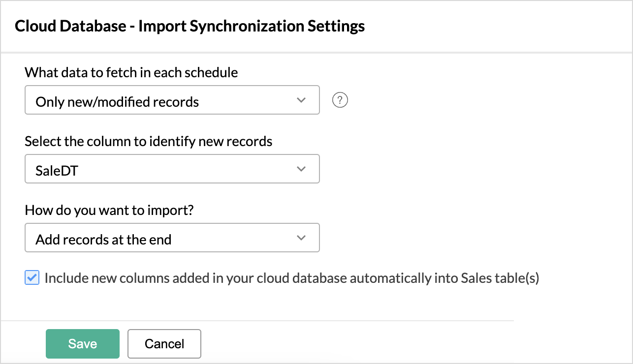Open the data to fetch dropdown
The width and height of the screenshot is (633, 364).
(172, 100)
